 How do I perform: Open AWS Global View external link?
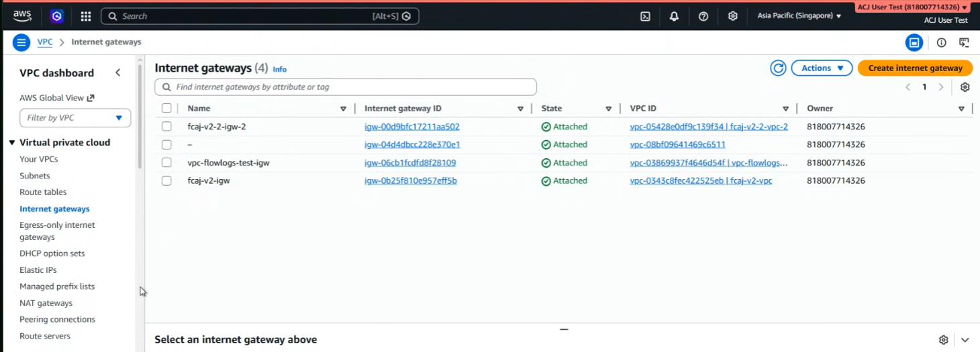(x=57, y=98)
